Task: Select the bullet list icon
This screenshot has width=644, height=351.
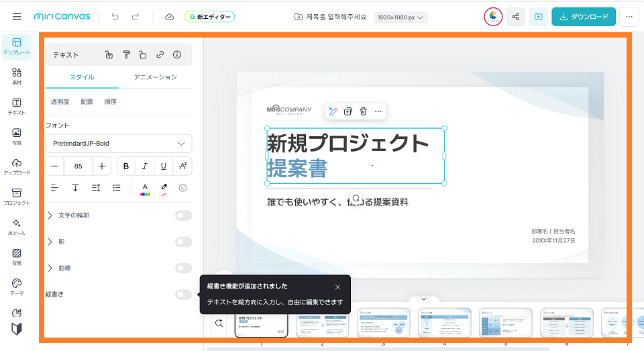Action: [117, 188]
